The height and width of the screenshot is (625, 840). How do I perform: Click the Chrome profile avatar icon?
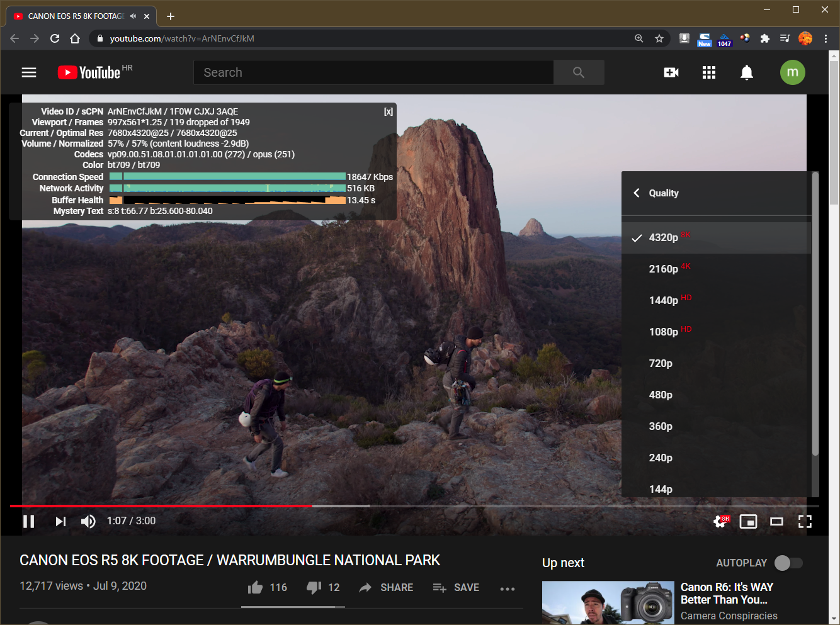click(x=805, y=38)
